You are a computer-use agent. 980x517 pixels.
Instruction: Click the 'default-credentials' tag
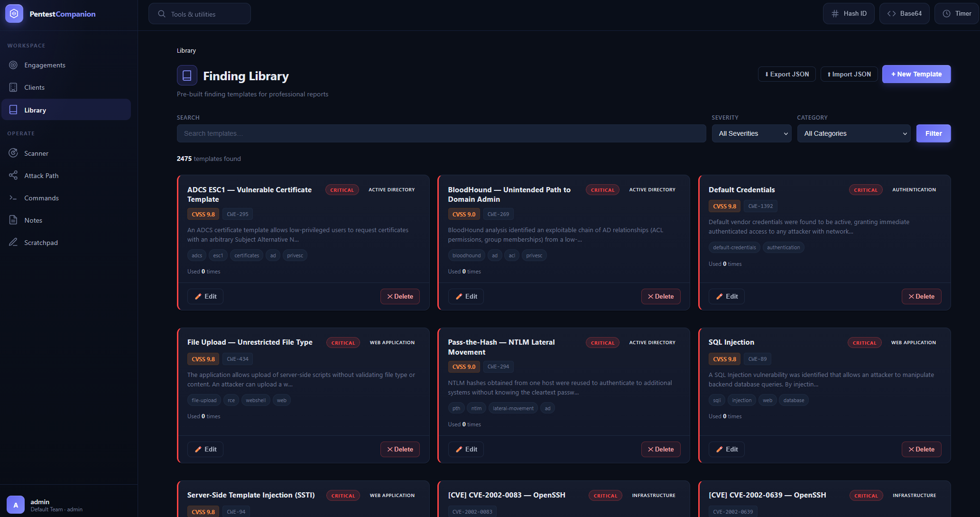pyautogui.click(x=734, y=247)
